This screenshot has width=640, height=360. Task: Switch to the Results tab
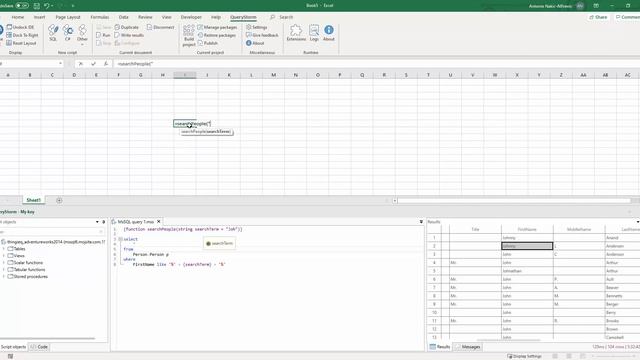coord(440,347)
